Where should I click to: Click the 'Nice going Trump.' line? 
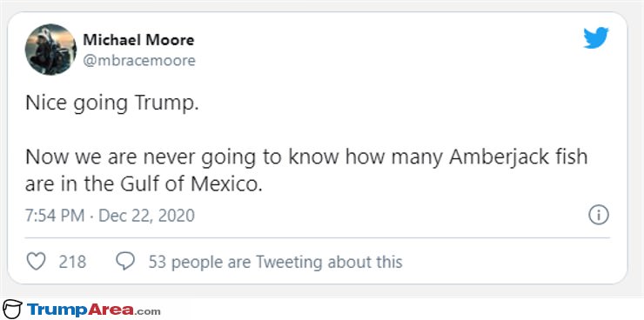pos(111,104)
